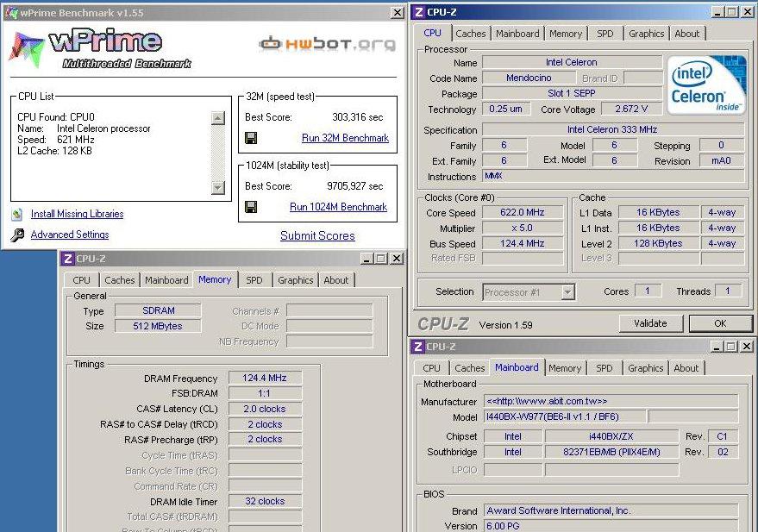Minimize the CPU-Z Mainboard window
This screenshot has width=758, height=532.
click(x=717, y=347)
